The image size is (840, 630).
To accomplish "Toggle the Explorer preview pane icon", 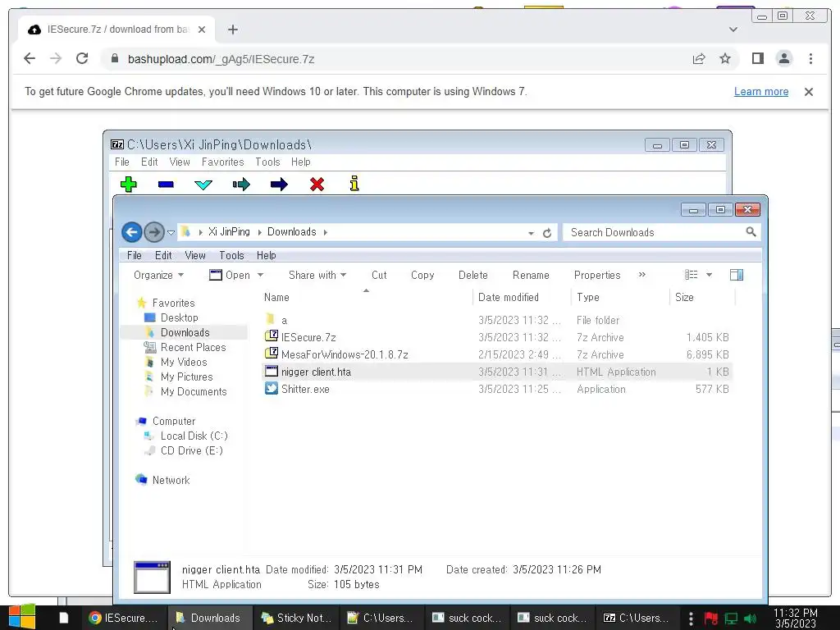I will [737, 275].
